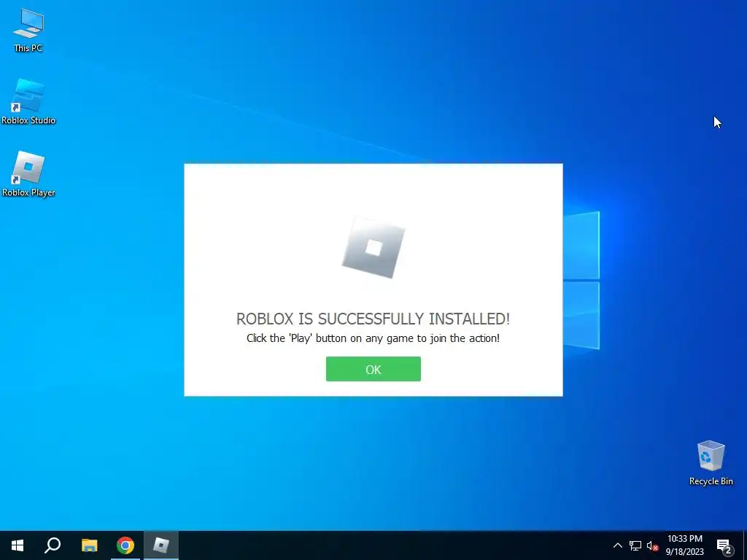Screen dimensions: 747x560
Task: Open the Windows Start menu
Action: [x=18, y=545]
